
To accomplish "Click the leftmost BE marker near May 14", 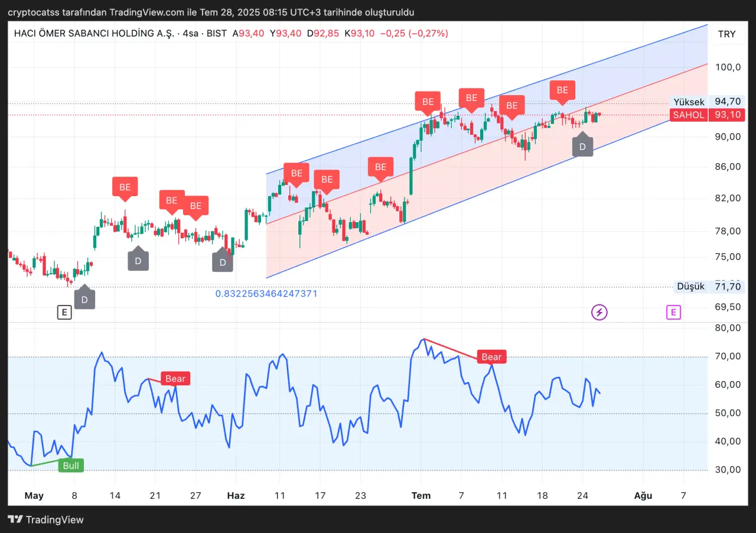I will click(x=125, y=187).
